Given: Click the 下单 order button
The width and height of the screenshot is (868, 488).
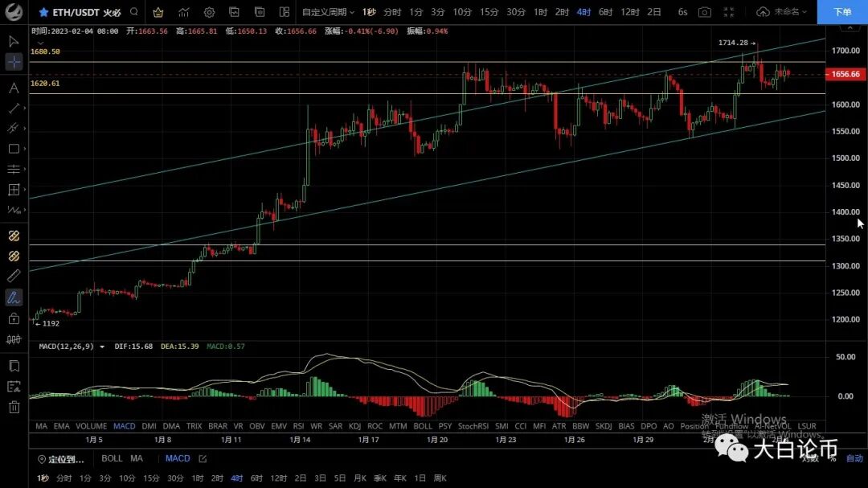Looking at the screenshot, I should tap(842, 11).
